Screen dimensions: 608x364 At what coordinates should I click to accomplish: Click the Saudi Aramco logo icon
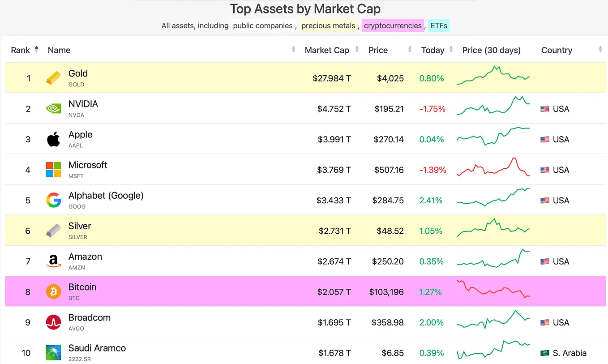(53, 353)
